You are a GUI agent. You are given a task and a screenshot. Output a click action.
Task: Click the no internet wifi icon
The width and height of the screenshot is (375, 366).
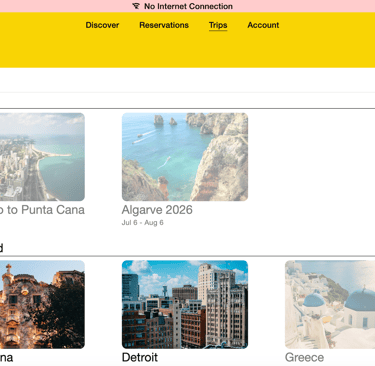136,6
